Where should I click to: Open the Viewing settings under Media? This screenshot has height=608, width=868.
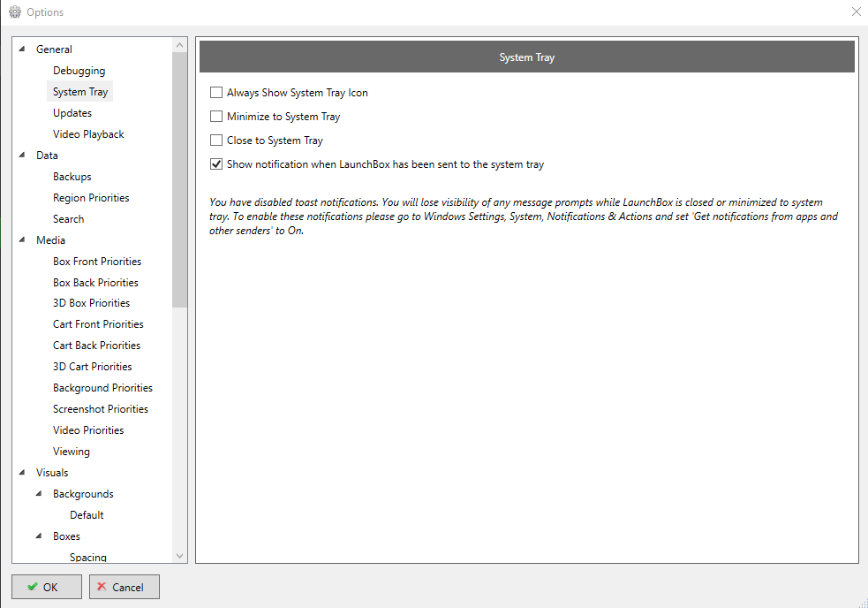click(72, 452)
